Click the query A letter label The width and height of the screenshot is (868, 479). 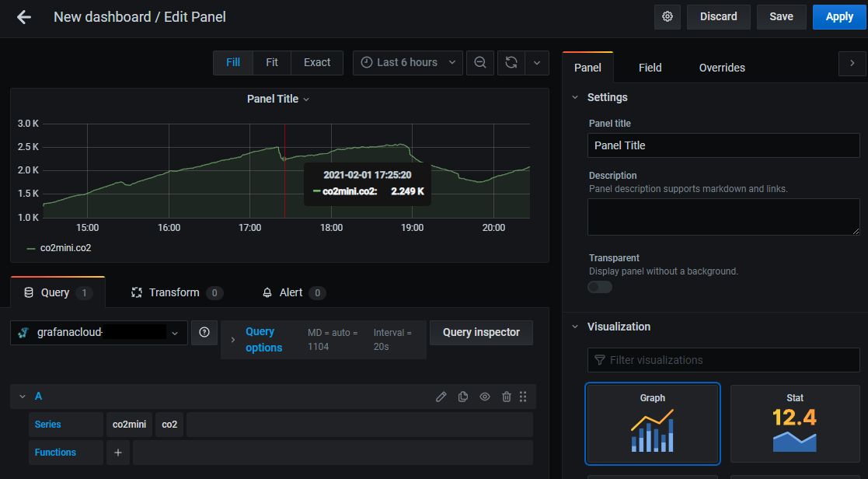pos(38,397)
